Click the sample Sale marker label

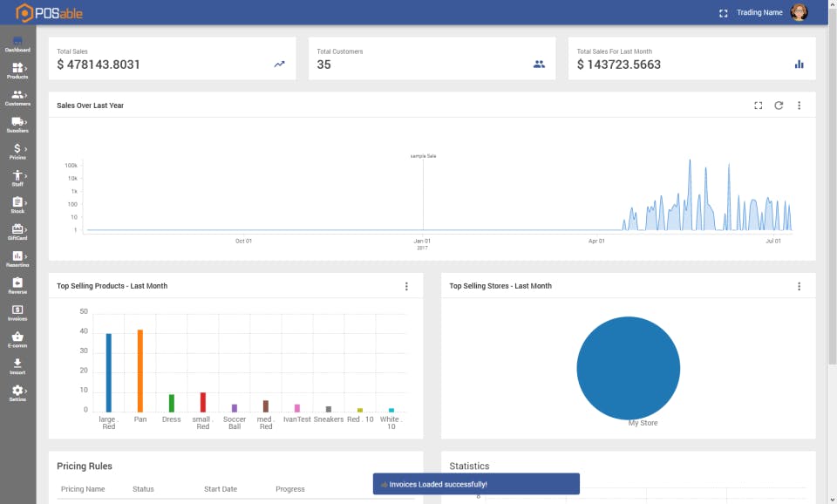[x=424, y=156]
